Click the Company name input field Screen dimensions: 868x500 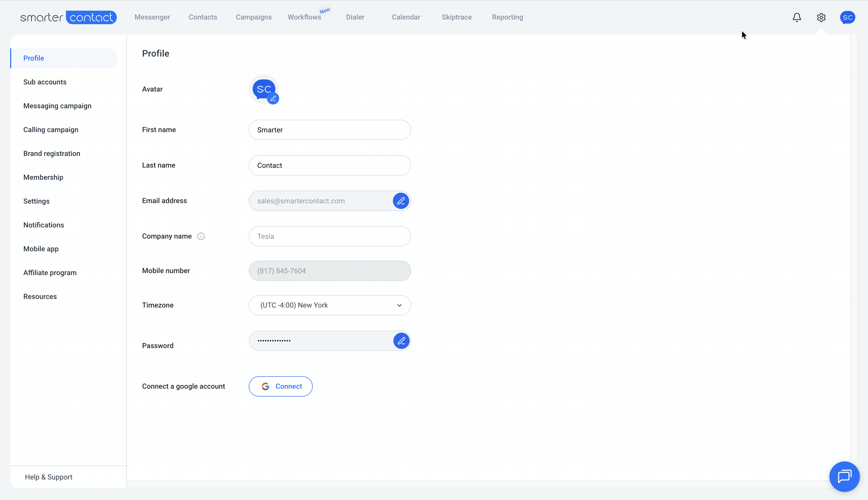pyautogui.click(x=330, y=236)
